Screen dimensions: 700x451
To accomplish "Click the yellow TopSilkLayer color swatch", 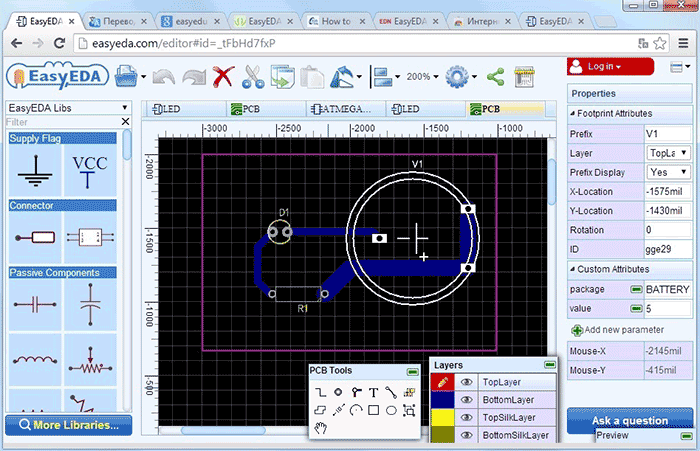I will [x=441, y=418].
